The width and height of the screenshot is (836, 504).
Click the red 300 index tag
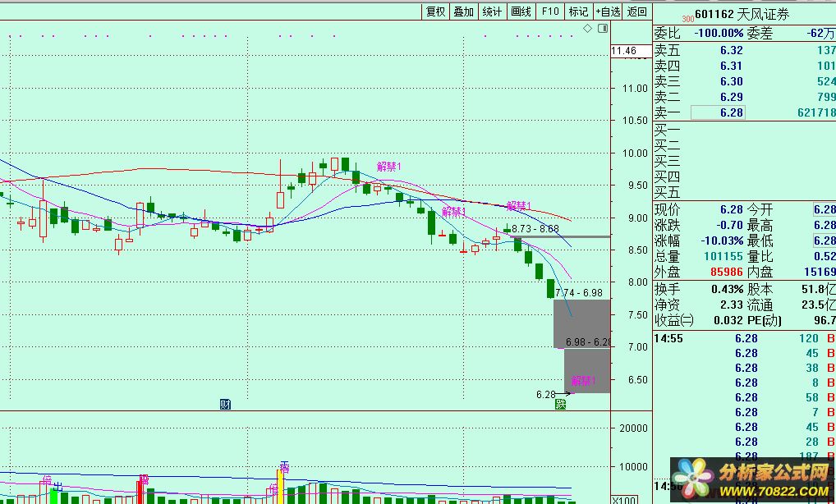688,19
